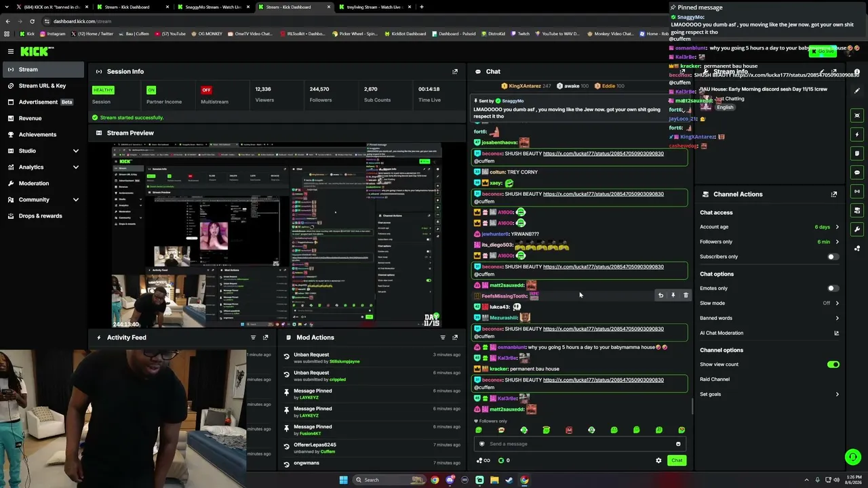Open Chrome from the taskbar
This screenshot has height=488, width=868.
point(435,480)
